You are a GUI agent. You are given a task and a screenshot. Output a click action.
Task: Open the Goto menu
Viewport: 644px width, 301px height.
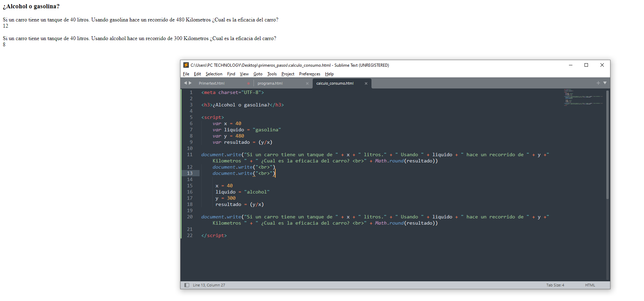258,74
